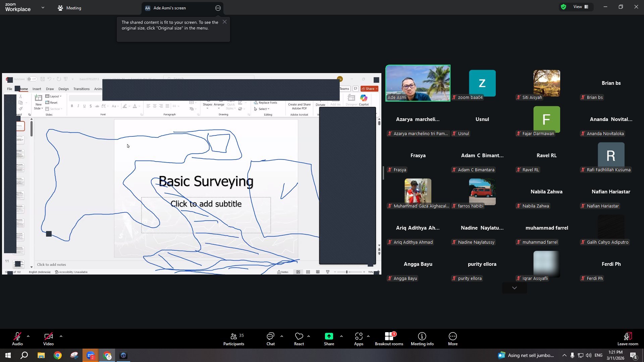Image resolution: width=644 pixels, height=362 pixels.
Task: Click the green encryption shield icon
Action: tap(563, 7)
